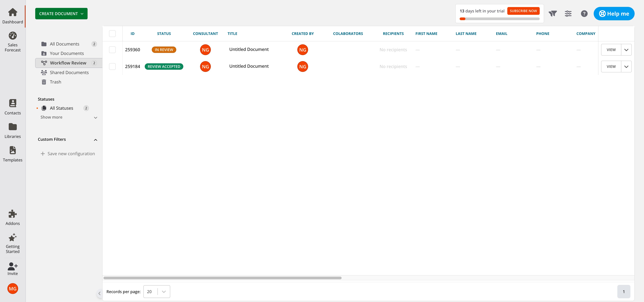Open the Sales Forecast gauge icon
This screenshot has height=302, width=644.
13,36
